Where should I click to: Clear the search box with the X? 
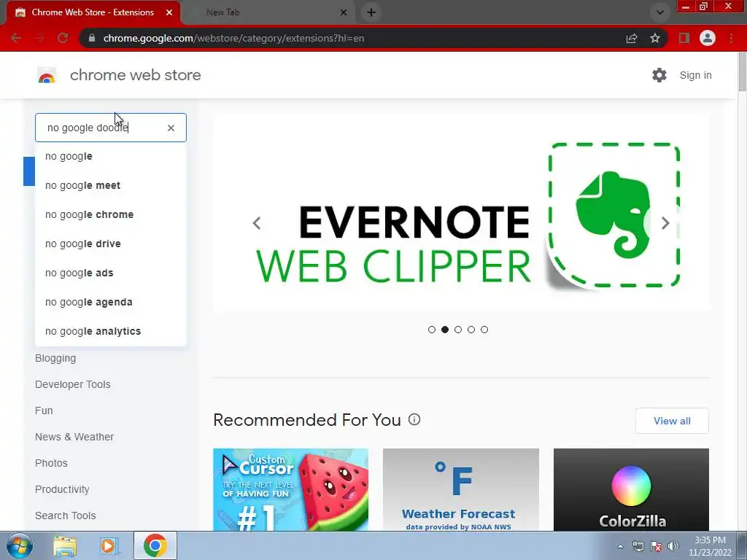(x=171, y=128)
